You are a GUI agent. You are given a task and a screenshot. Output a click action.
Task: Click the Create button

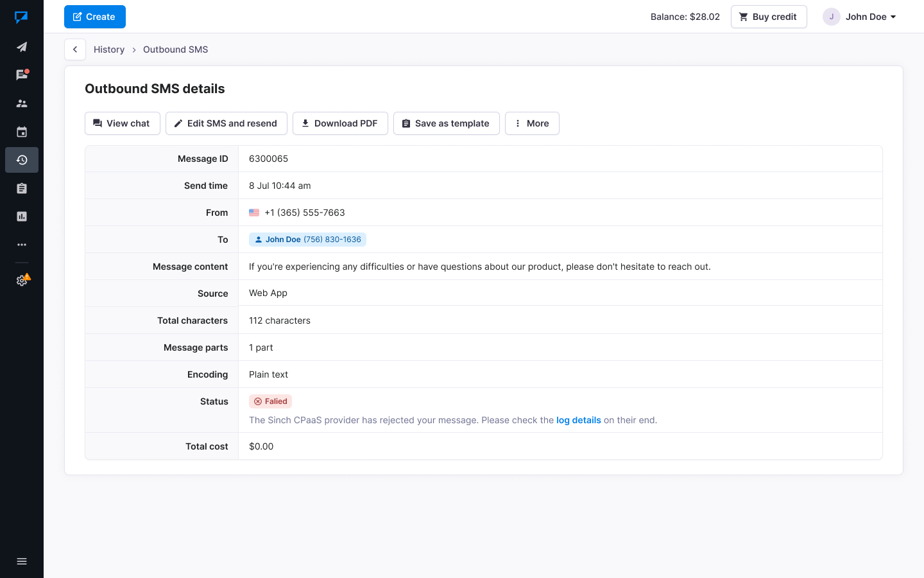tap(95, 17)
